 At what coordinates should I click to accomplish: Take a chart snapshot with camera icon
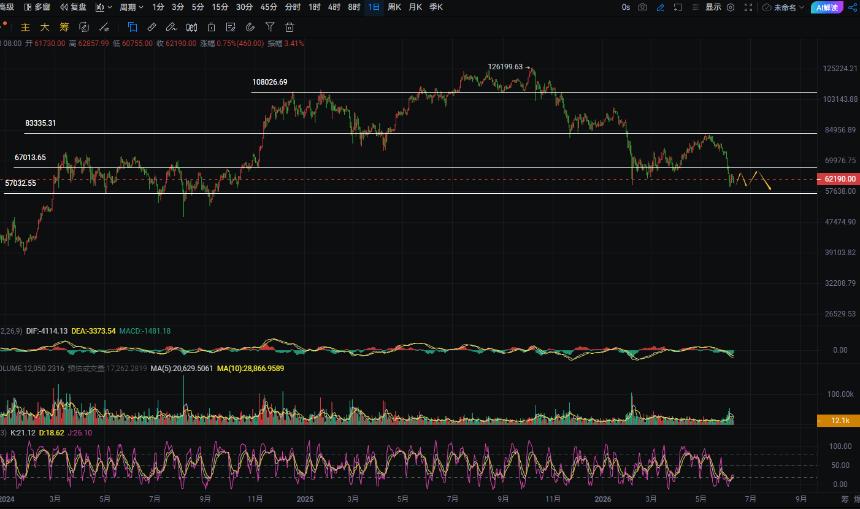[643, 7]
